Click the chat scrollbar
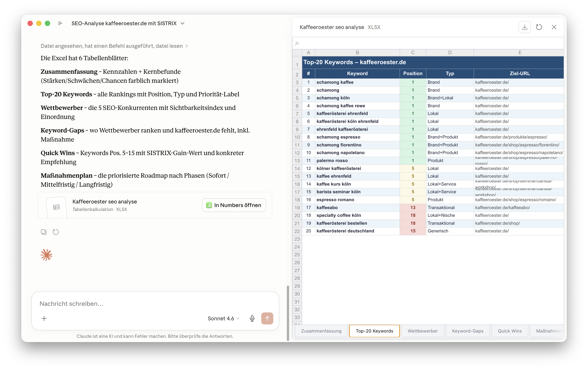Screen dimensions: 588x370 click(288, 313)
